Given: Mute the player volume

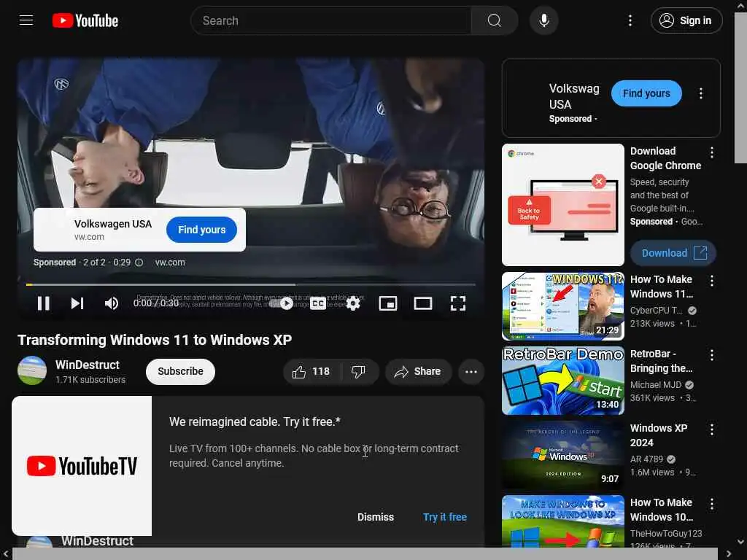Looking at the screenshot, I should (x=111, y=303).
